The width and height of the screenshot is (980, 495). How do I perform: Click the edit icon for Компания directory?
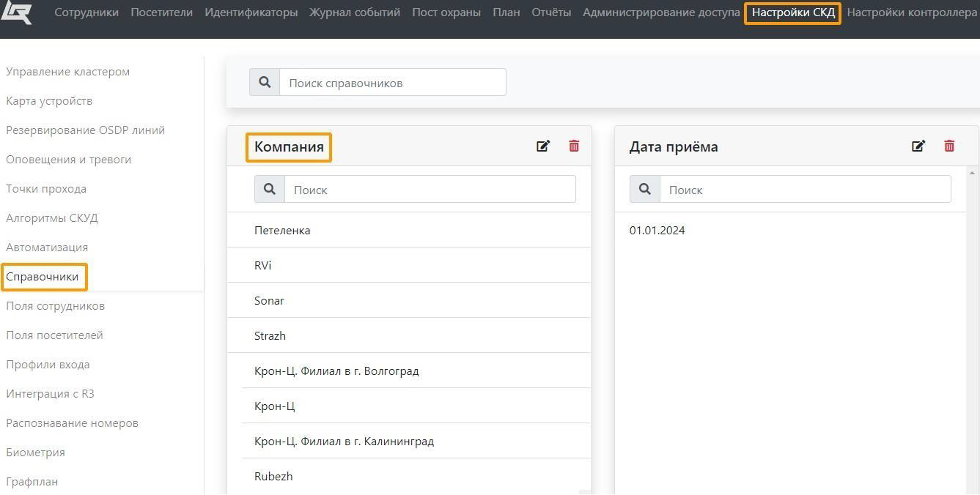click(543, 146)
